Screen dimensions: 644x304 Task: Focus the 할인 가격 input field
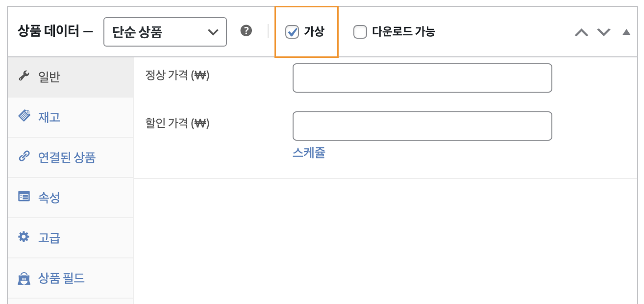[422, 126]
